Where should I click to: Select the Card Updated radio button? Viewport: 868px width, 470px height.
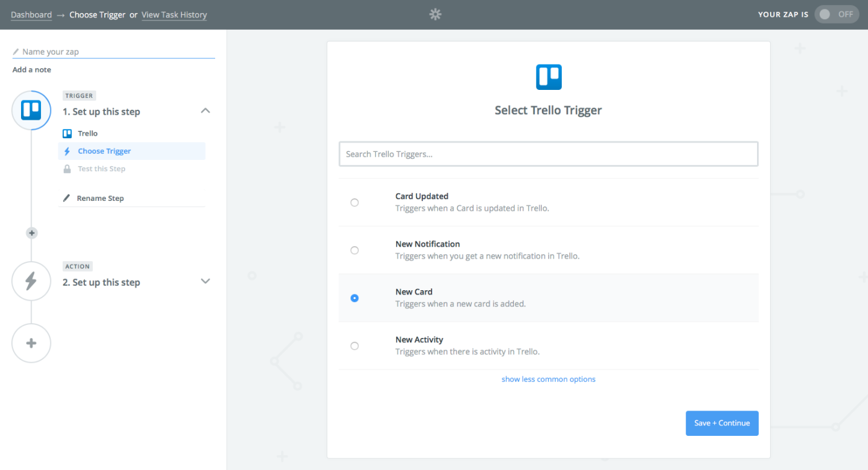tap(355, 202)
